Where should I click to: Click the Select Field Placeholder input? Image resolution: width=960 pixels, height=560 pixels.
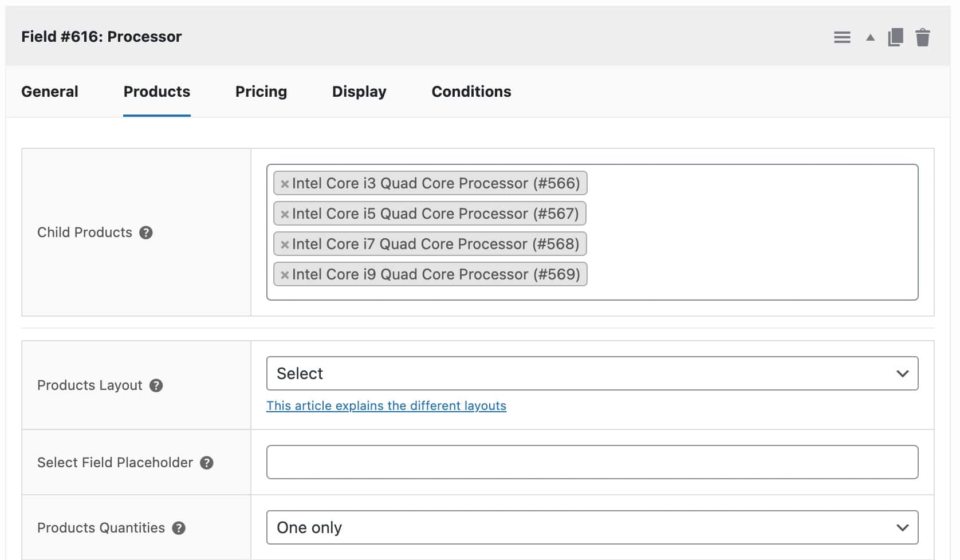coord(591,462)
